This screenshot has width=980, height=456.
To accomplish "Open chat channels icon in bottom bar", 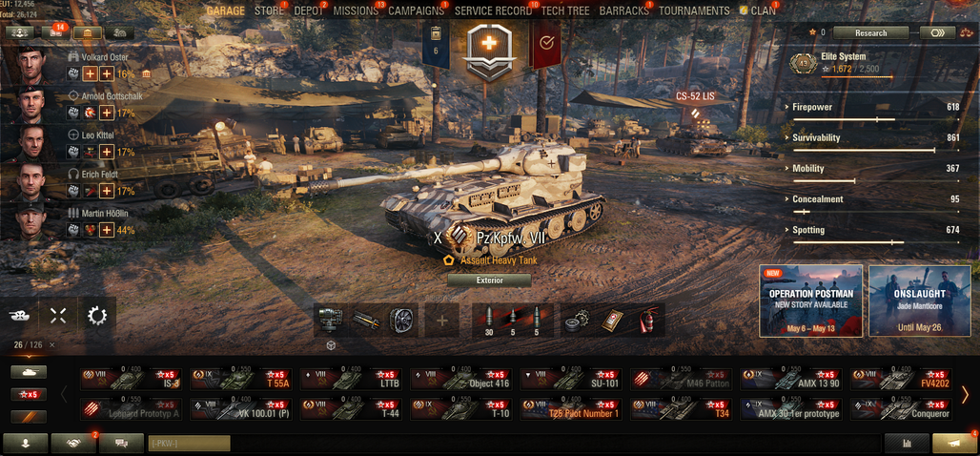I will 121,443.
